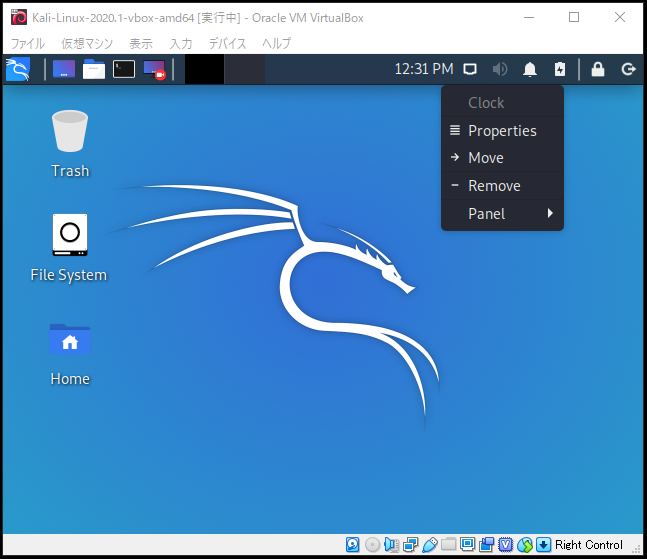Click the display monitor status icon

[x=468, y=545]
